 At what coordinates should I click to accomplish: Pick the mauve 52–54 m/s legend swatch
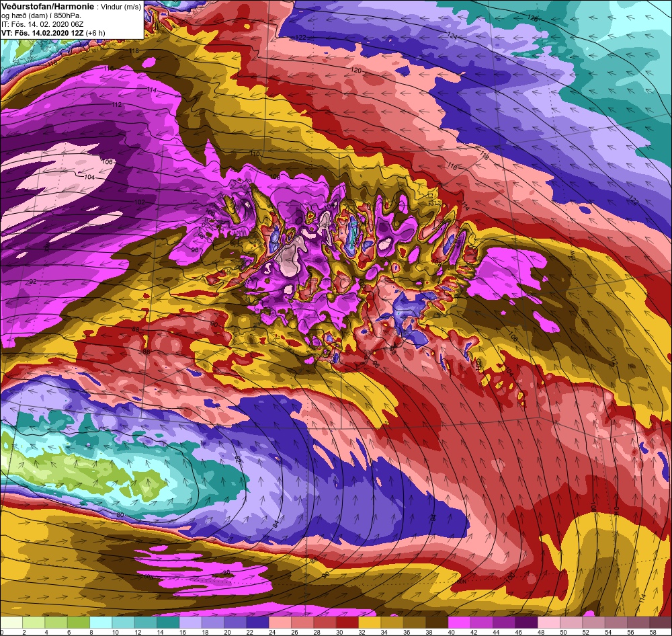(x=593, y=622)
